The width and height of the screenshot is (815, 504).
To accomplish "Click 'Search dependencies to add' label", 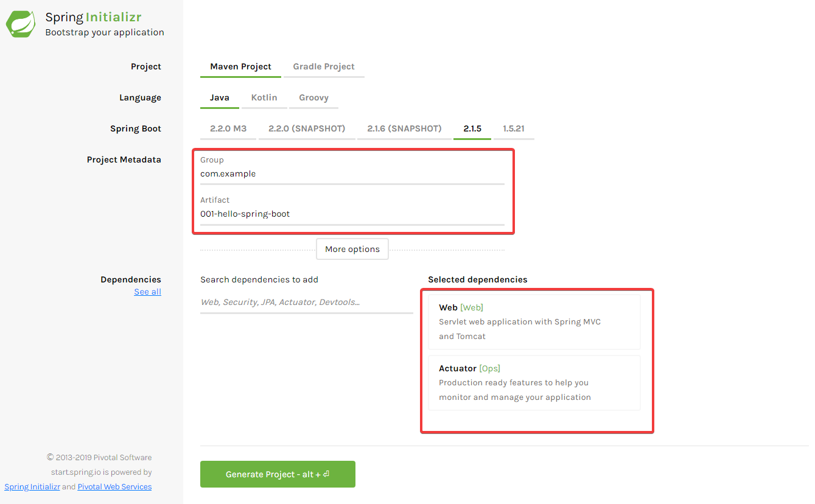I will [259, 280].
